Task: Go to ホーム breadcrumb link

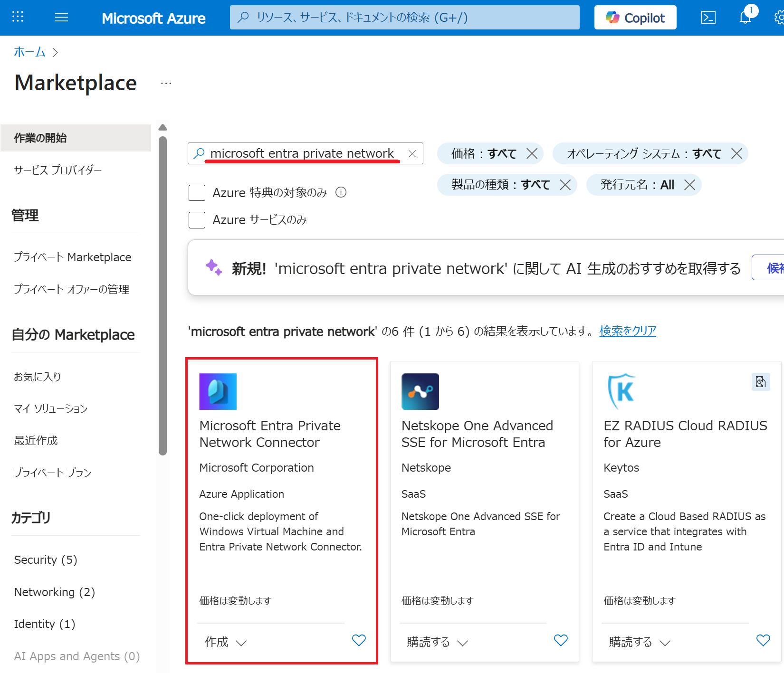Action: pos(29,52)
